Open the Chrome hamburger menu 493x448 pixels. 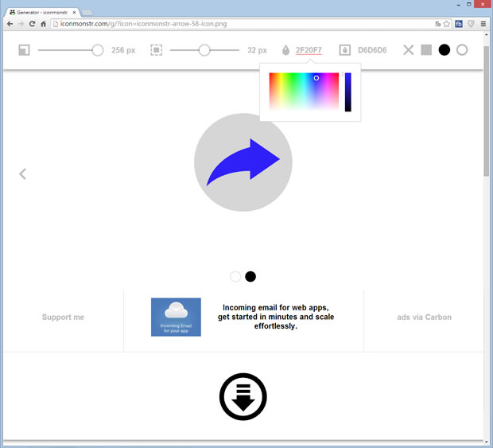[483, 24]
